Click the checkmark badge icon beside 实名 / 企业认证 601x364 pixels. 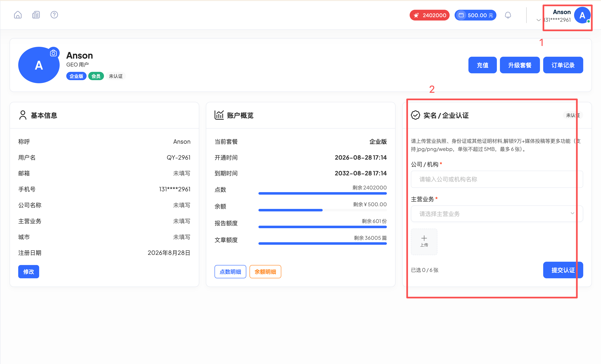point(416,115)
